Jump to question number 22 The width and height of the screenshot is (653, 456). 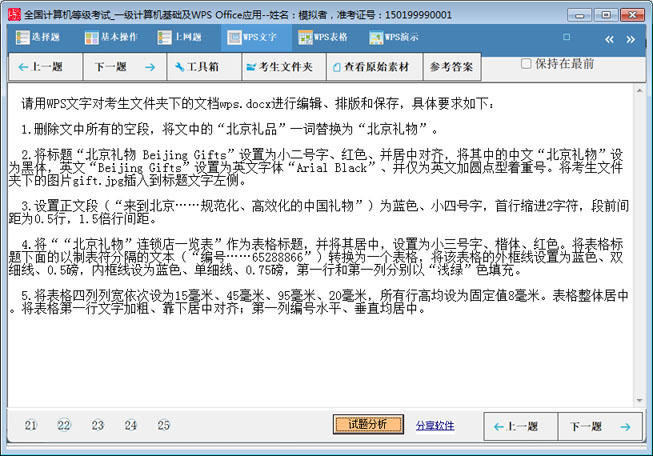(64, 425)
